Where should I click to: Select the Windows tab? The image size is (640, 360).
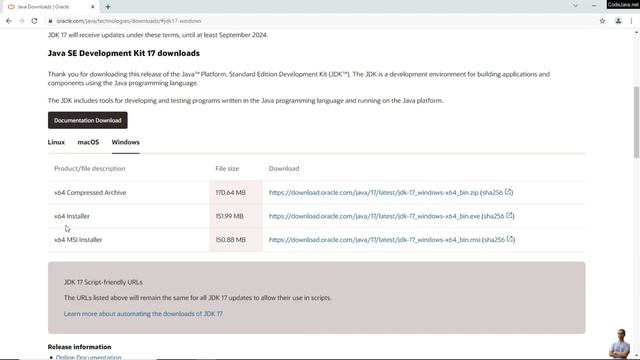pyautogui.click(x=126, y=142)
